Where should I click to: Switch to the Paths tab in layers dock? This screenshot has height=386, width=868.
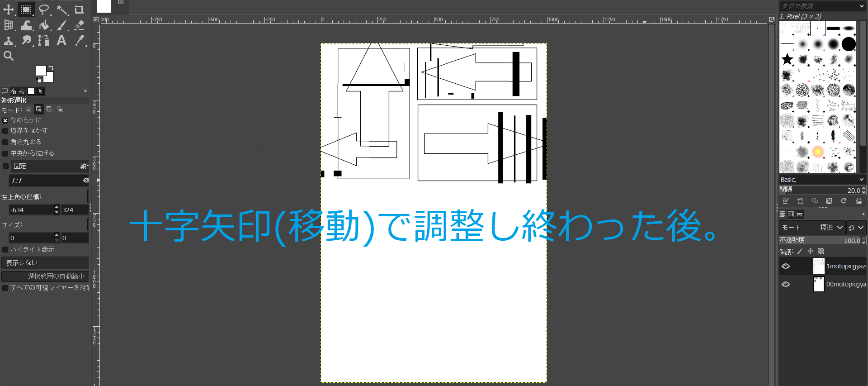pyautogui.click(x=800, y=214)
